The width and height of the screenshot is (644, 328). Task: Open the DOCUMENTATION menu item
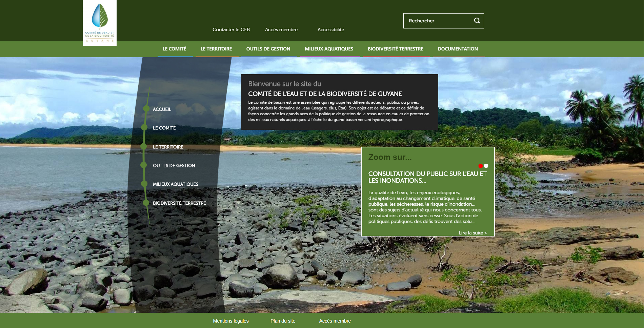(458, 49)
